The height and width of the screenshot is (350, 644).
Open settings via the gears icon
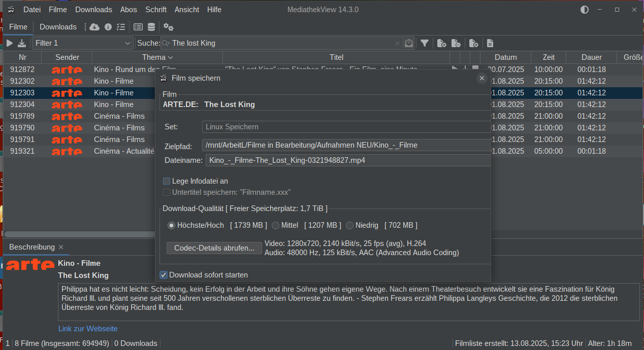tap(169, 27)
